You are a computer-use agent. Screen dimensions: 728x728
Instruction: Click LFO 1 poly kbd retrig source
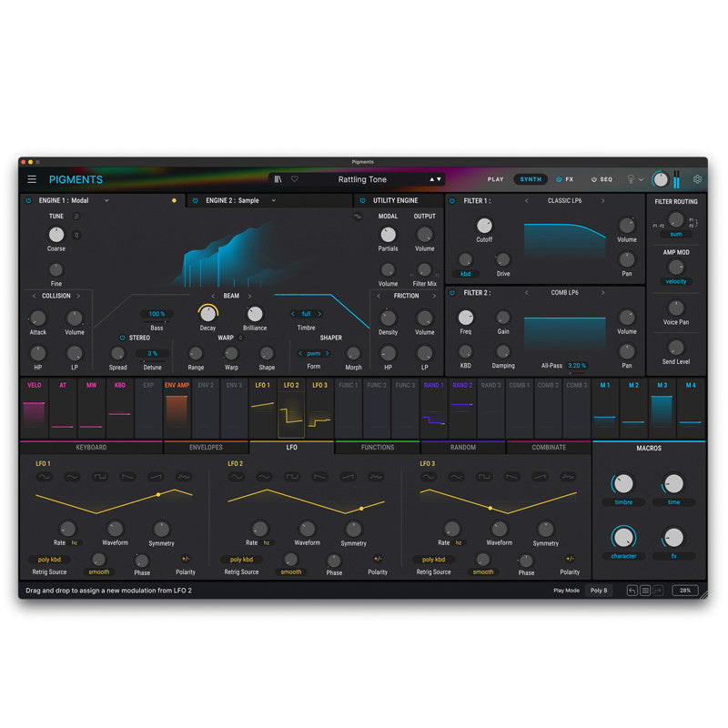click(x=49, y=560)
